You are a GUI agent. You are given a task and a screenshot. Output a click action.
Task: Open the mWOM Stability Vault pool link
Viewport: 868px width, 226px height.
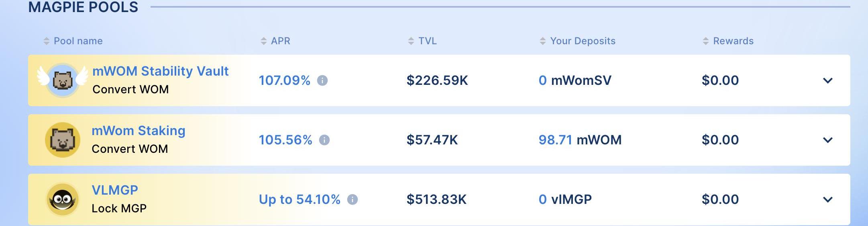pos(160,71)
